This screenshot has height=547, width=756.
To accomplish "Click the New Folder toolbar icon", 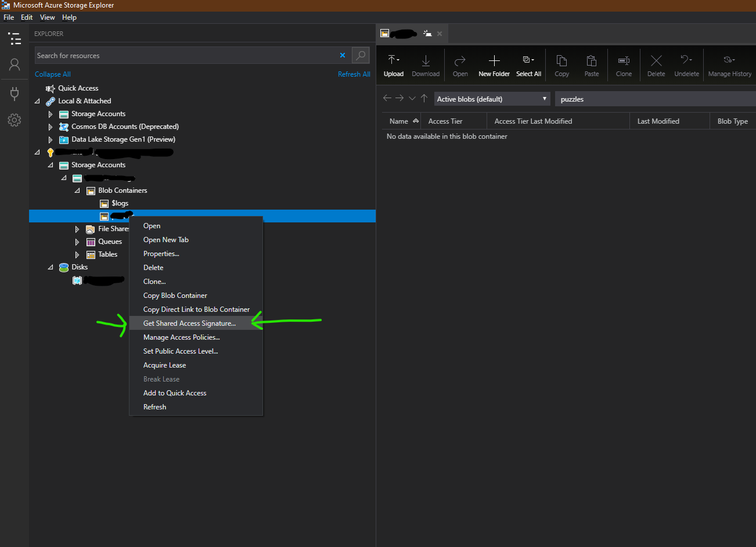I will pos(494,64).
